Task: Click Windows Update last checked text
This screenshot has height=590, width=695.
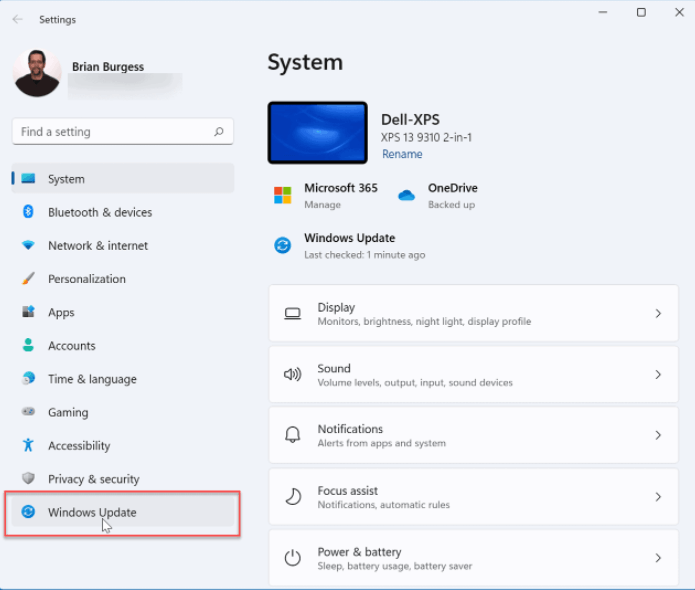Action: tap(364, 255)
